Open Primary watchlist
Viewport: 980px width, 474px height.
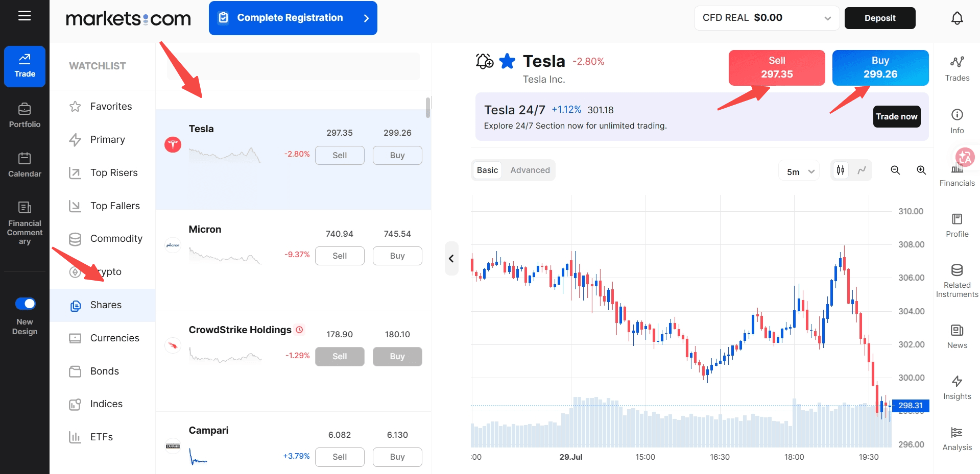tap(102, 139)
